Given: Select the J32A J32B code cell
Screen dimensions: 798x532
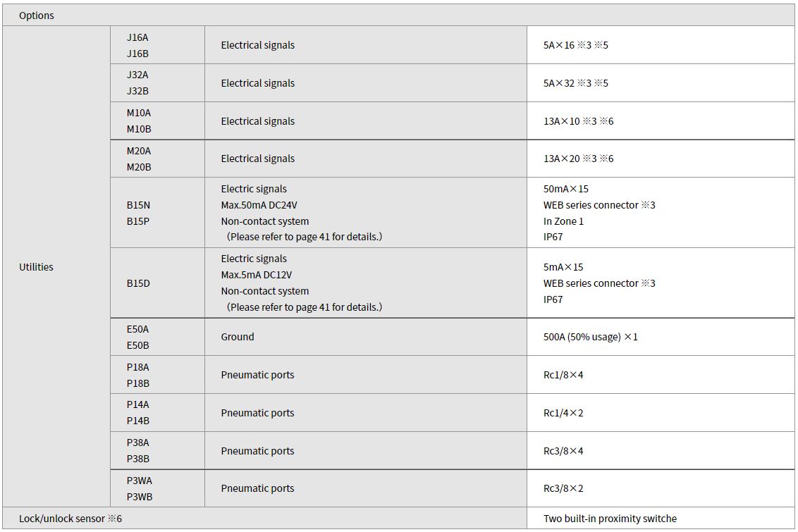Looking at the screenshot, I should coord(158,83).
